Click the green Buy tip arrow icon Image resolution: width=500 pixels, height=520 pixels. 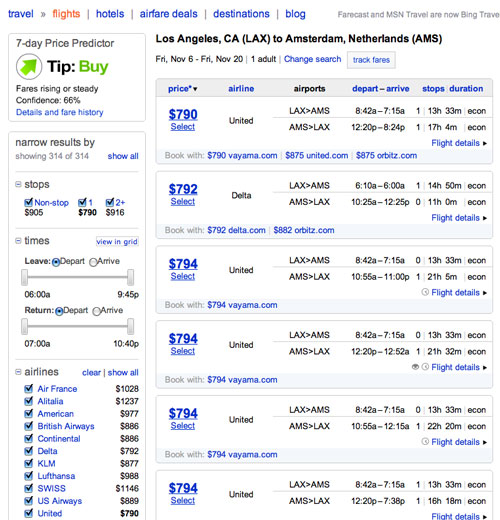click(x=29, y=66)
